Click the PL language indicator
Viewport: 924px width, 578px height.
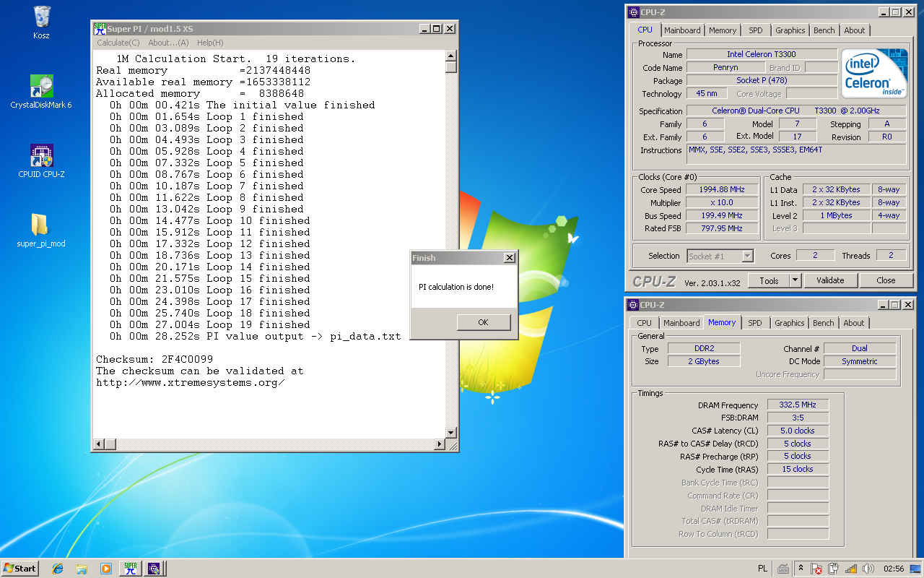tap(762, 569)
